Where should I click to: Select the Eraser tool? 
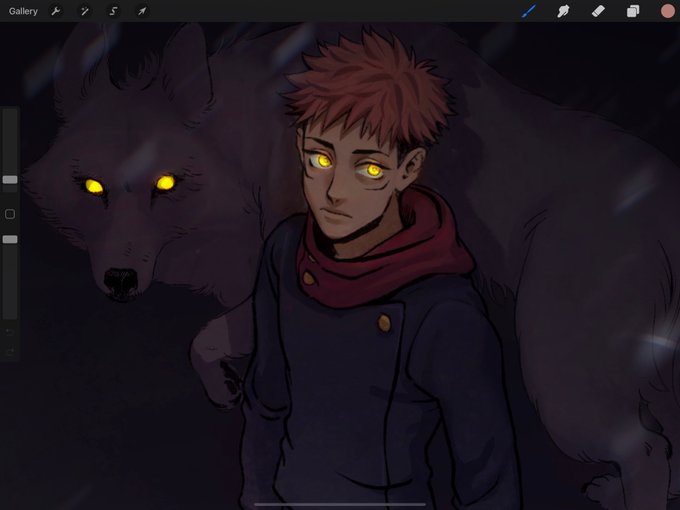tap(598, 11)
